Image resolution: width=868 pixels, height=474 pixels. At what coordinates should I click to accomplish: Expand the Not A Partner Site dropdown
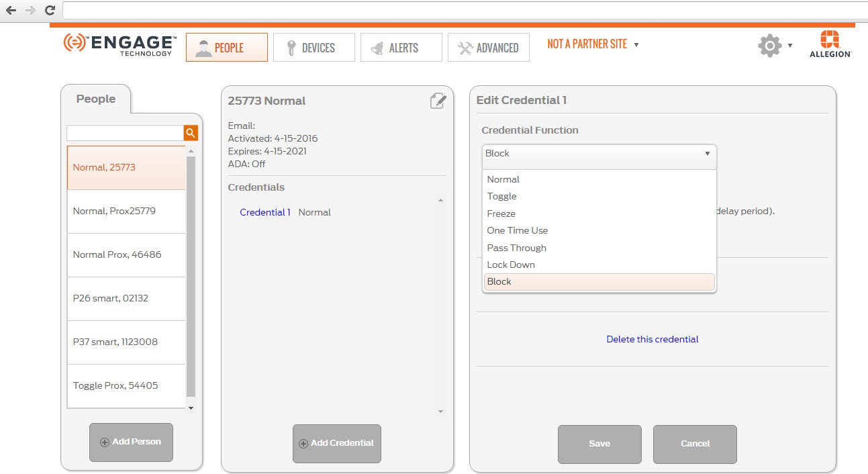pyautogui.click(x=593, y=44)
